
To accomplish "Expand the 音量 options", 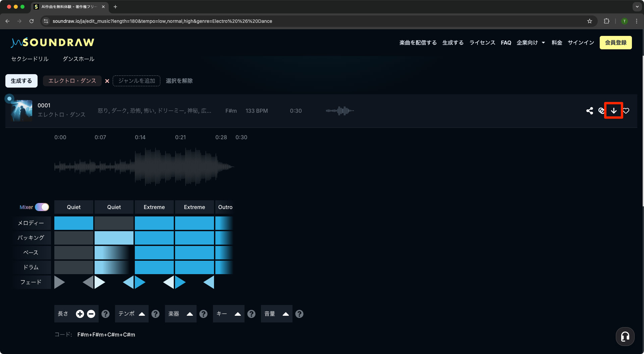I will click(x=285, y=314).
